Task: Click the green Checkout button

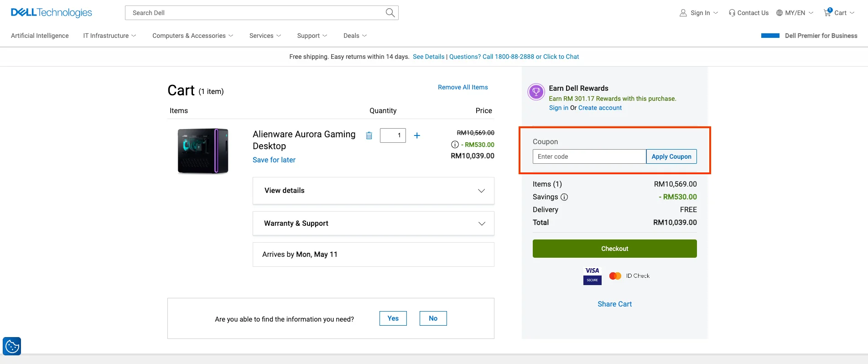Action: click(x=615, y=249)
